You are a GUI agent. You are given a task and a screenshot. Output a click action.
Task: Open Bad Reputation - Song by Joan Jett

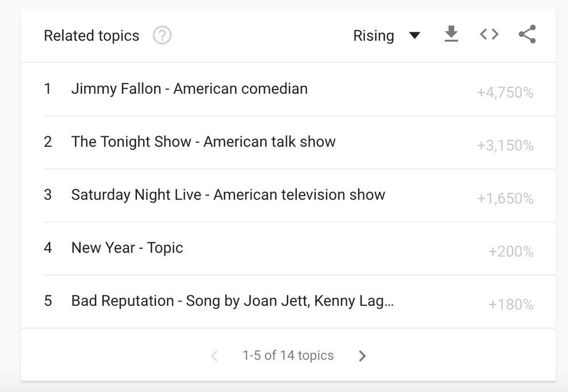232,301
